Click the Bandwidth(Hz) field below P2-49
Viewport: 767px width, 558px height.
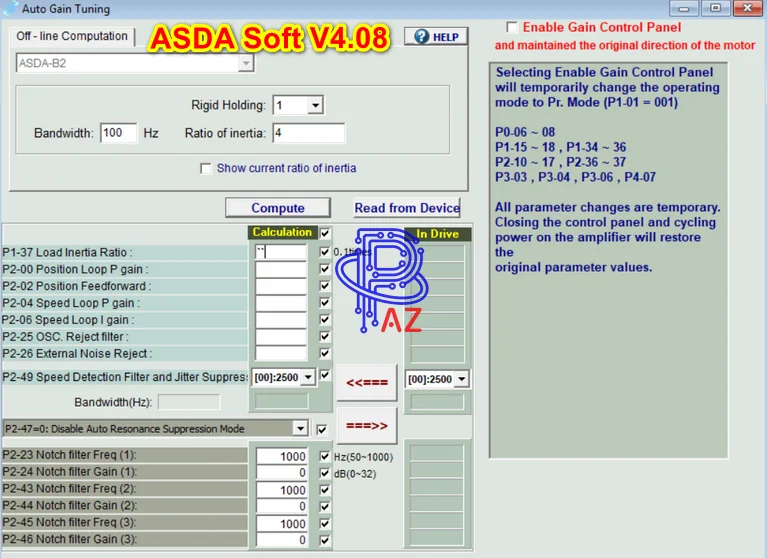pos(189,402)
